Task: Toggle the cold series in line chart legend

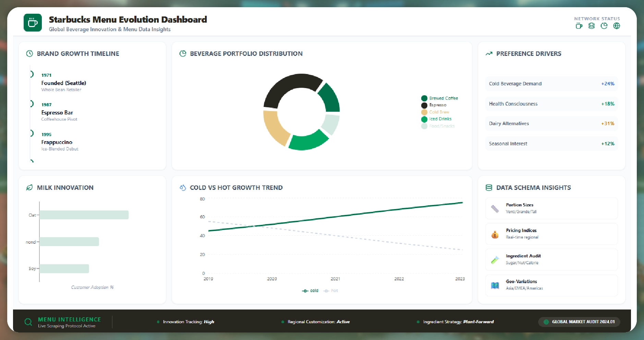Action: 310,291
